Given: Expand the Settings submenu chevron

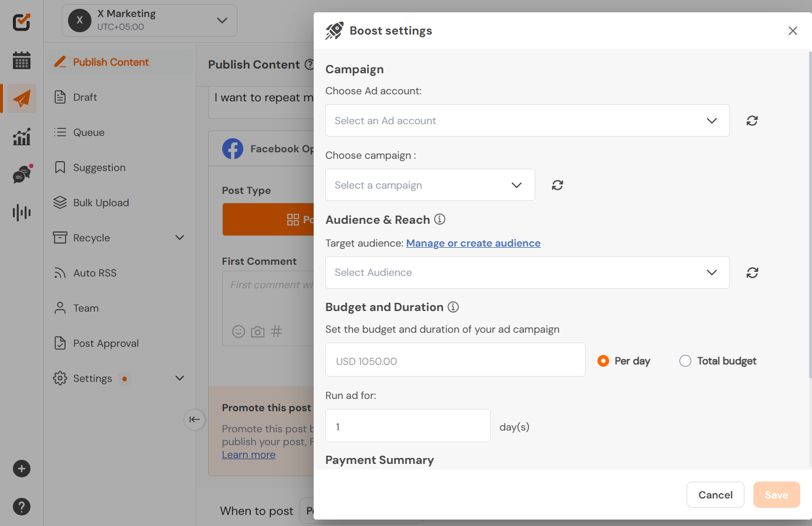Looking at the screenshot, I should (x=180, y=378).
